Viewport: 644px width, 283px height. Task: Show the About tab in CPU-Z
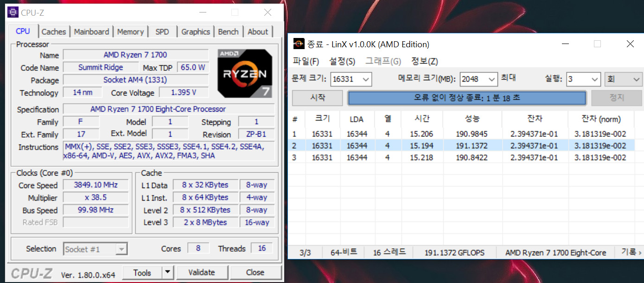[x=258, y=31]
